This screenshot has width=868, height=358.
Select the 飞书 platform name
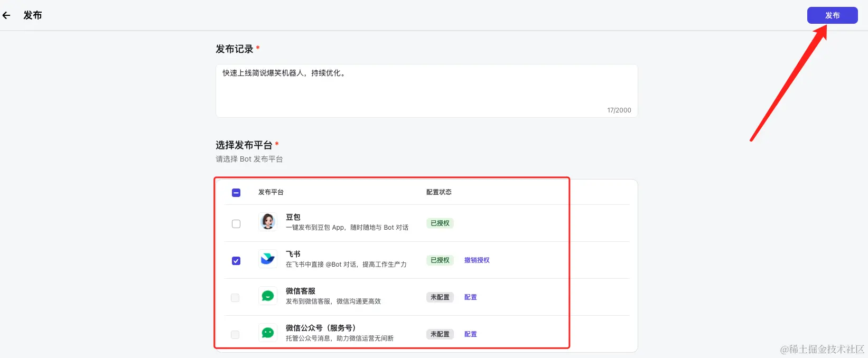[293, 254]
